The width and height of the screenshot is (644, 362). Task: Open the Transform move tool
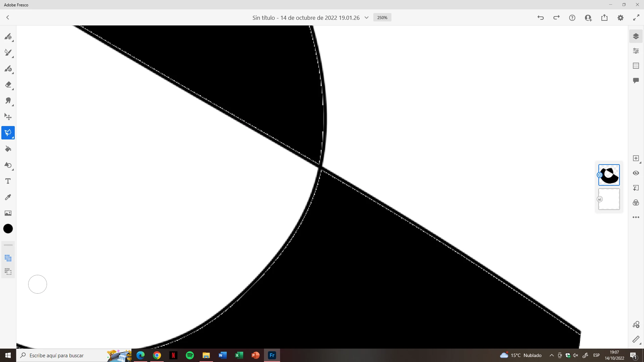click(8, 117)
